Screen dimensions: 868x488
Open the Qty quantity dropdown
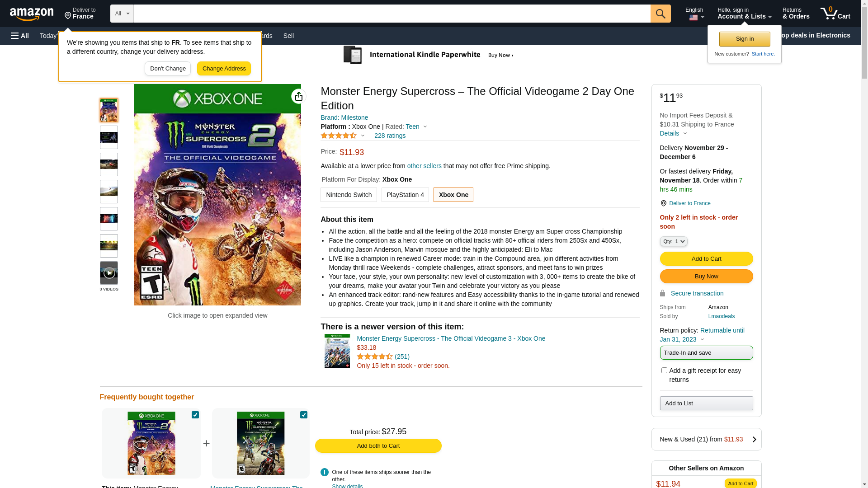[x=674, y=241]
